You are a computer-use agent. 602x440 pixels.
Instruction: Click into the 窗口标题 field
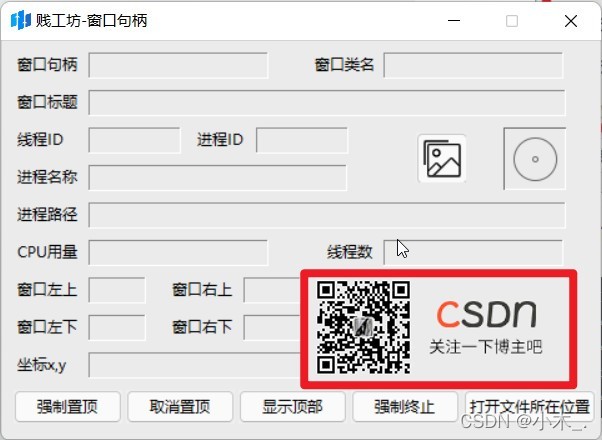(x=326, y=103)
